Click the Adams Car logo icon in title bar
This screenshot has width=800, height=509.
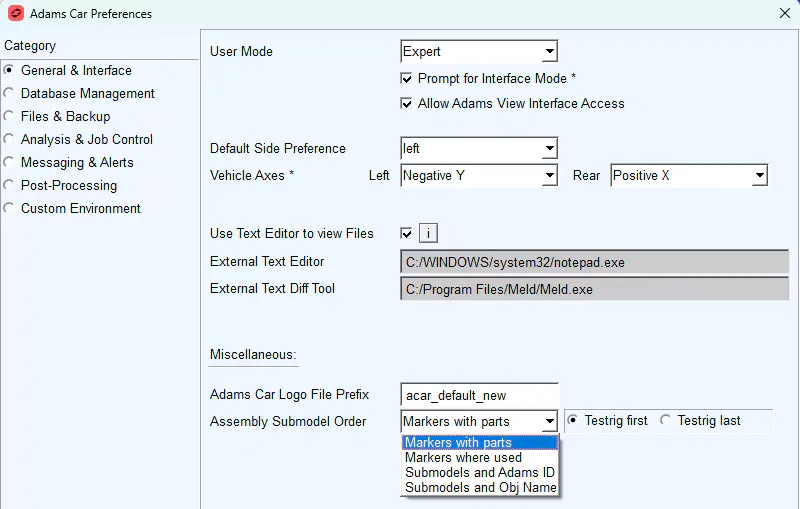[x=15, y=14]
